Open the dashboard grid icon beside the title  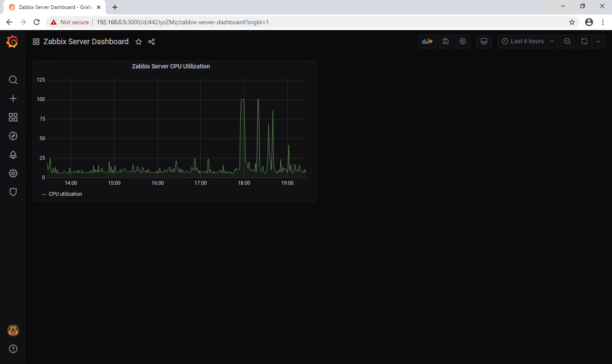click(36, 42)
